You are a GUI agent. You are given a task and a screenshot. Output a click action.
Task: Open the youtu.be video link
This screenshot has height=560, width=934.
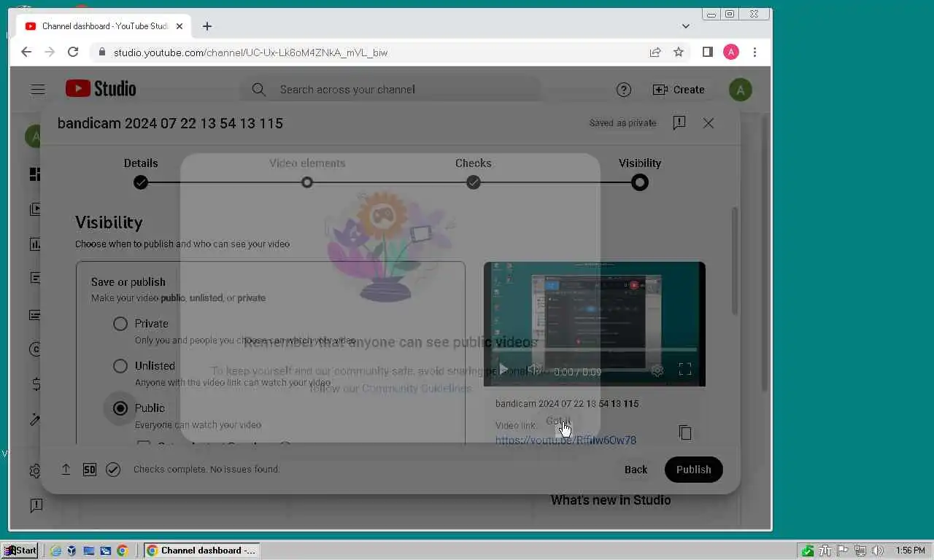click(x=566, y=440)
